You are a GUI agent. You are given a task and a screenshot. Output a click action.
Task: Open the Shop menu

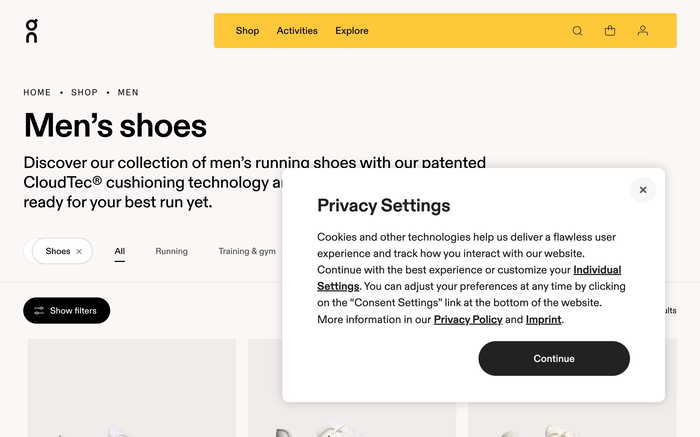(247, 31)
